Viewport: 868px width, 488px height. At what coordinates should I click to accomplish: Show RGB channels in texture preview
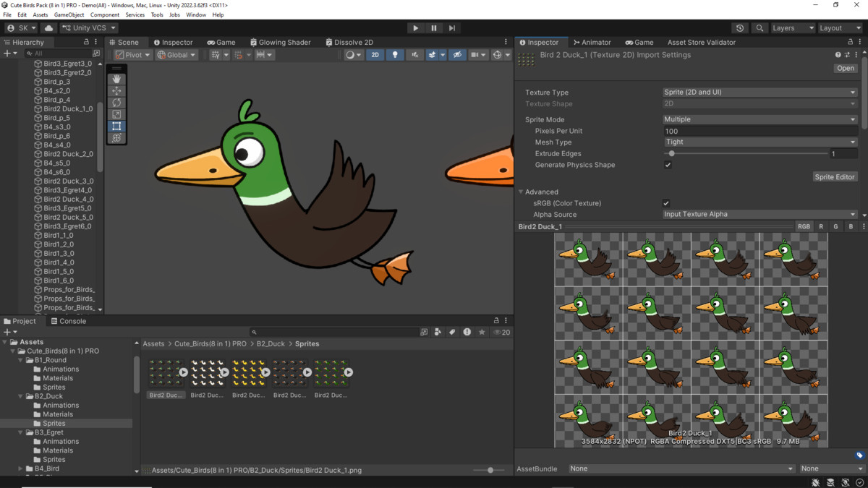coord(804,226)
